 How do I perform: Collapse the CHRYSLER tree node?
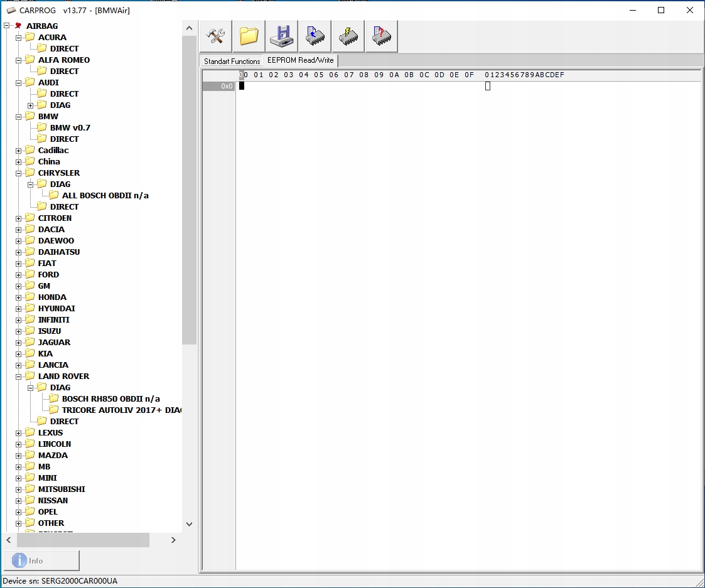18,173
